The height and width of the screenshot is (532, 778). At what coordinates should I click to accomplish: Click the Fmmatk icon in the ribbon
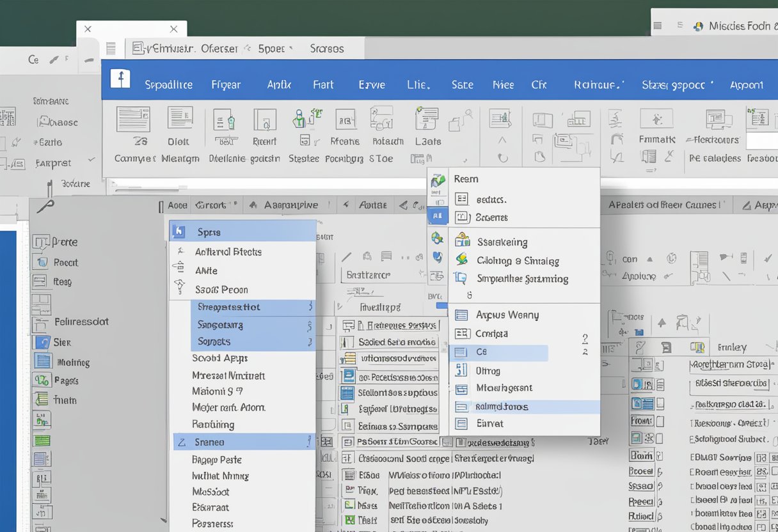point(656,120)
